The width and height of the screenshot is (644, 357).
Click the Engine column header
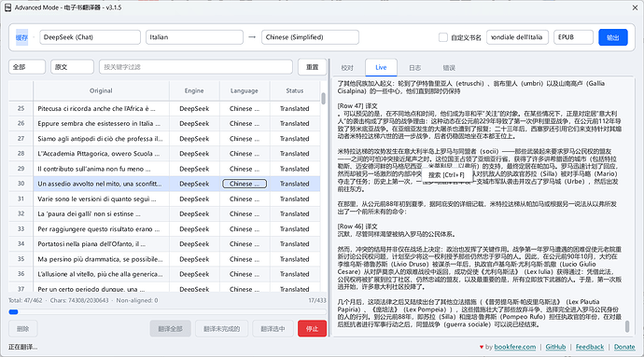(x=194, y=90)
